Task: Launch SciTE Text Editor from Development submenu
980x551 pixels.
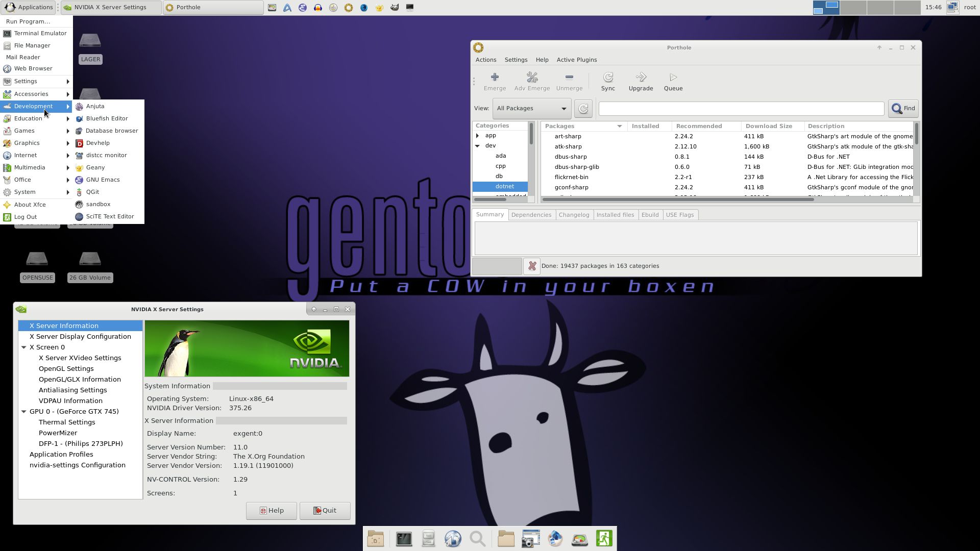Action: click(x=108, y=217)
